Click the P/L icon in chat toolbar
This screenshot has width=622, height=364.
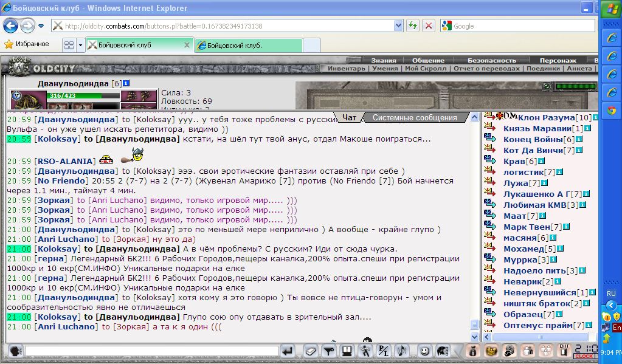point(384,351)
